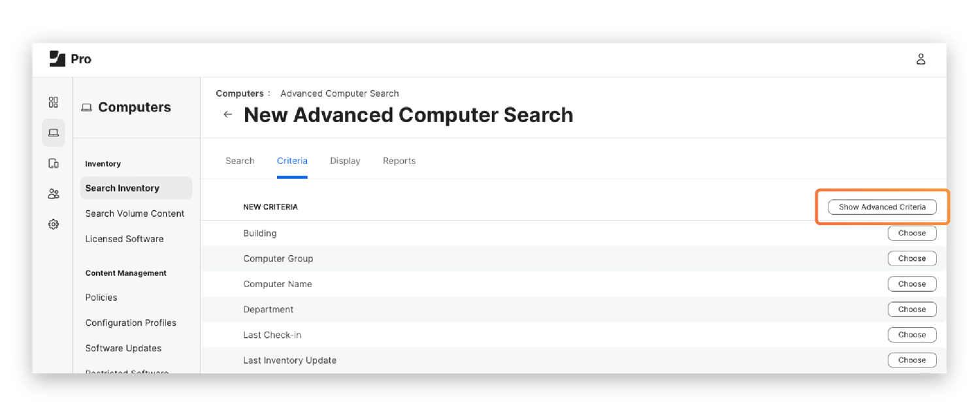Image resolution: width=980 pixels, height=417 pixels.
Task: Select the Criteria tab
Action: pyautogui.click(x=292, y=161)
